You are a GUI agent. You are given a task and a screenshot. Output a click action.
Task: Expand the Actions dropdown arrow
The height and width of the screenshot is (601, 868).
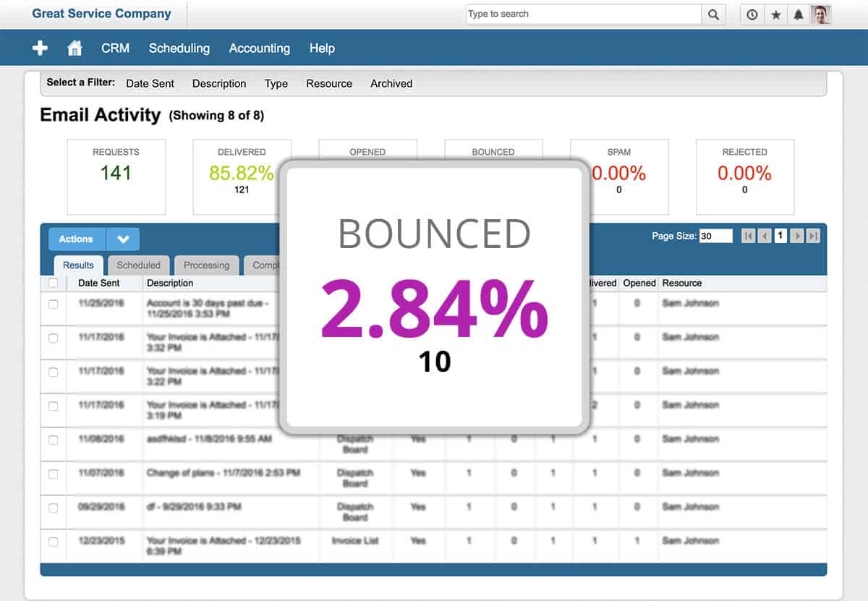123,239
